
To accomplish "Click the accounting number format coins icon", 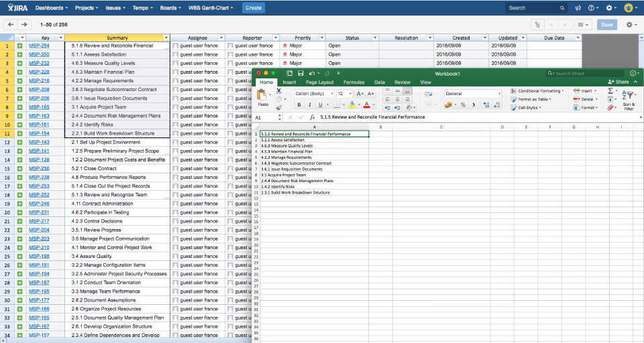I will (x=447, y=105).
